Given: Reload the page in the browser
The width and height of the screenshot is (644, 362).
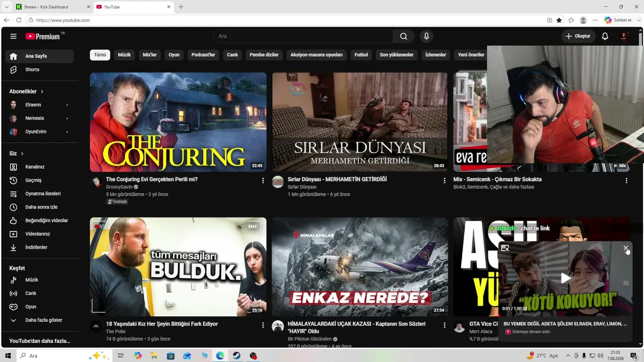Looking at the screenshot, I should coord(19,20).
